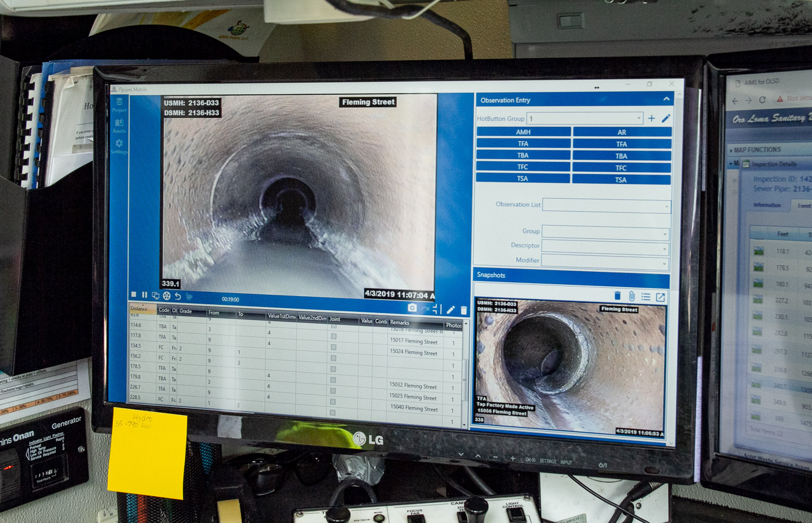Open Project in the left sidebar
This screenshot has height=523, width=812.
coord(119,105)
